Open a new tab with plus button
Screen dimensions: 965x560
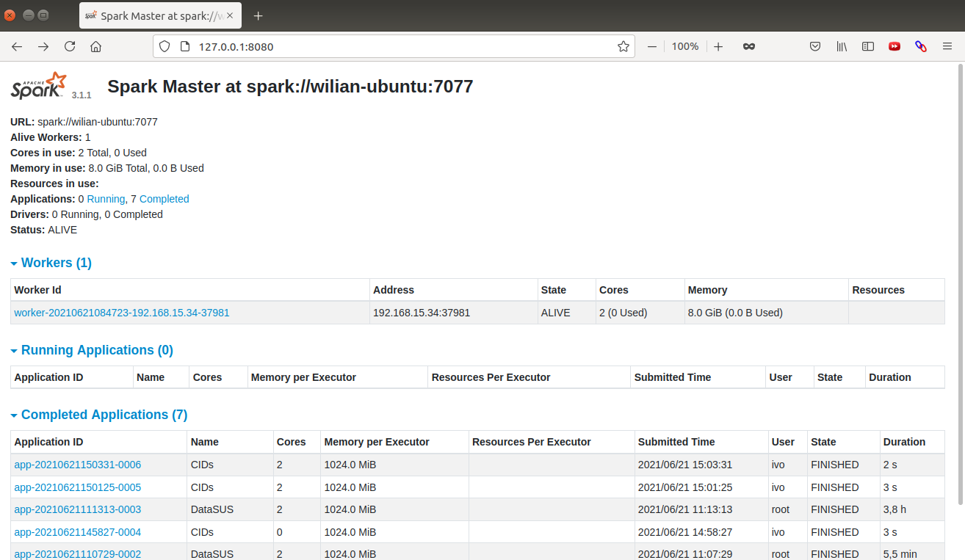[258, 15]
